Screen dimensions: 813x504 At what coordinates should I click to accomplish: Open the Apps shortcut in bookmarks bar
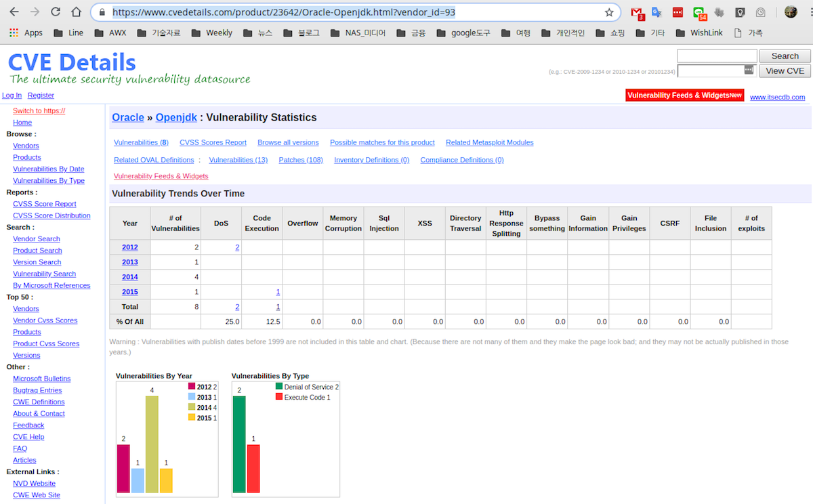[x=26, y=33]
